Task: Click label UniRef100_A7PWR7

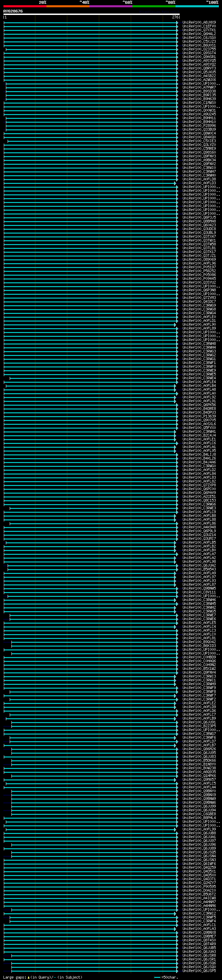Action: pos(199,88)
